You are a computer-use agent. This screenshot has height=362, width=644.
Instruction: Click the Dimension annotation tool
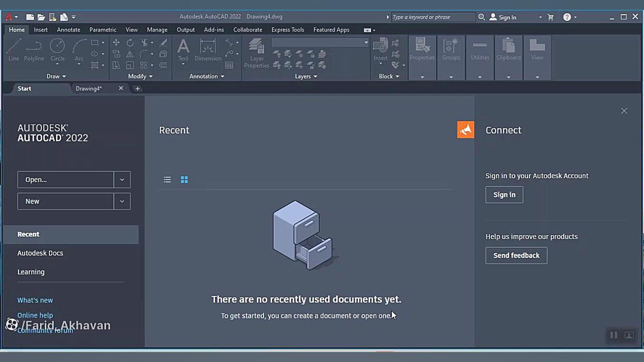pyautogui.click(x=208, y=50)
